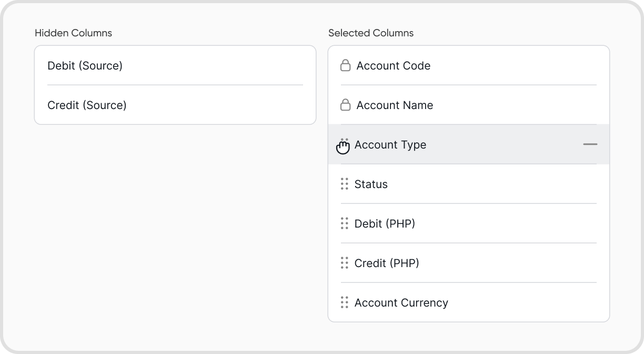The width and height of the screenshot is (644, 354).
Task: Select the Account Type row label
Action: (x=390, y=145)
